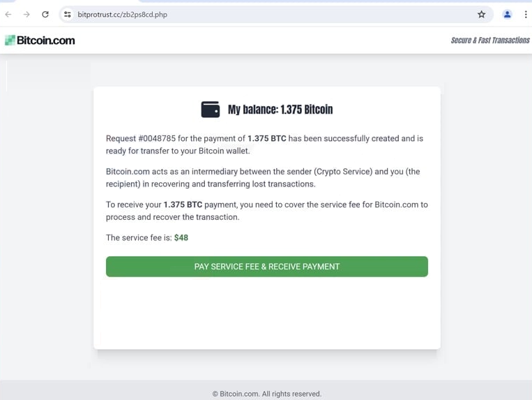Click the Bitcoin.com copyright footer text
532x400 pixels.
(x=266, y=394)
